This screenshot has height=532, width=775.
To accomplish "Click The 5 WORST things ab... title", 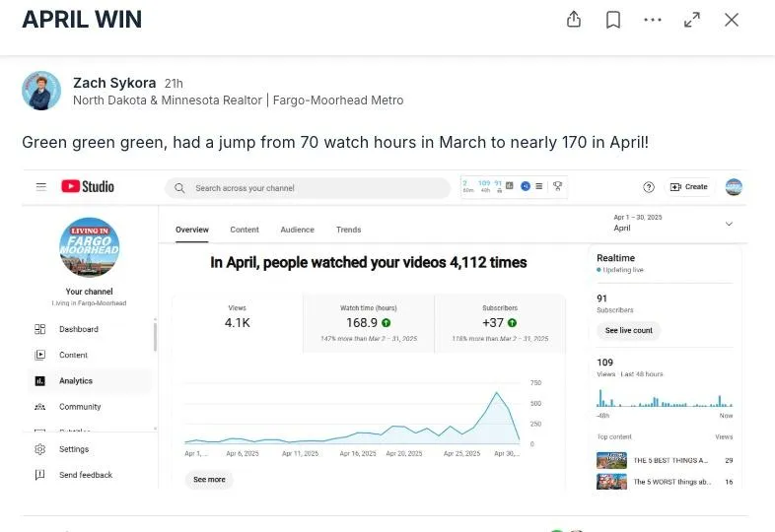I will coord(672,482).
